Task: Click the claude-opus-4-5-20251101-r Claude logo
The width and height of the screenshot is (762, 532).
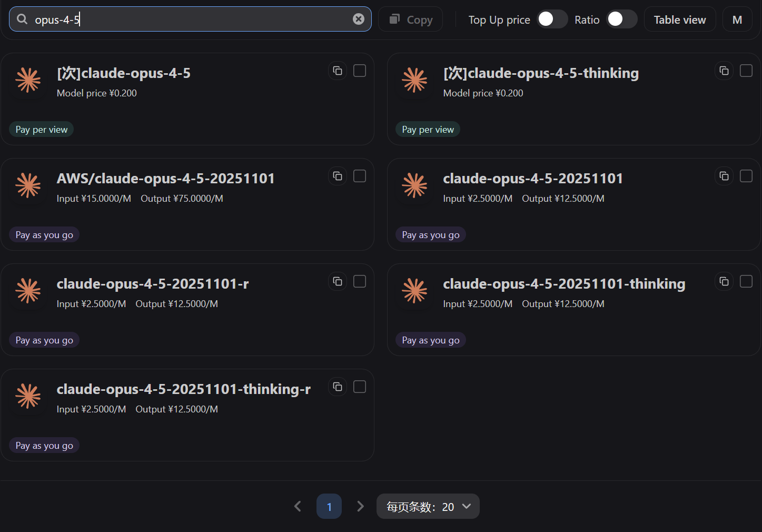Action: tap(28, 291)
